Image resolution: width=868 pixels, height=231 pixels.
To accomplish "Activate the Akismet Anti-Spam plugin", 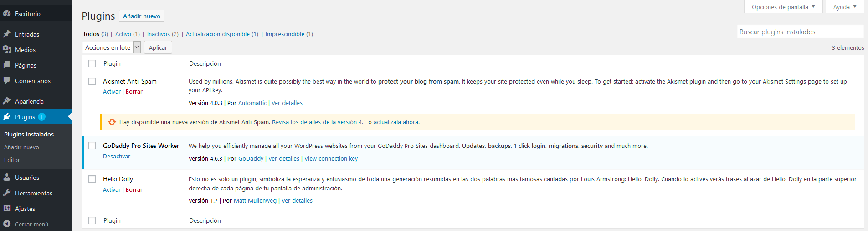I will 112,91.
